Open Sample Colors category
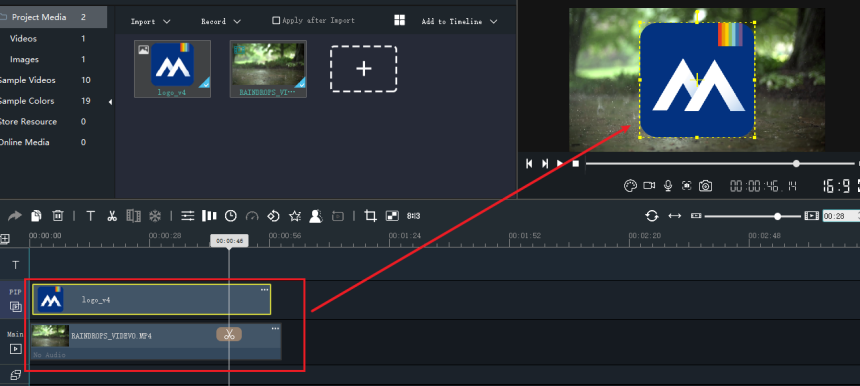This screenshot has width=860, height=386. click(x=26, y=101)
